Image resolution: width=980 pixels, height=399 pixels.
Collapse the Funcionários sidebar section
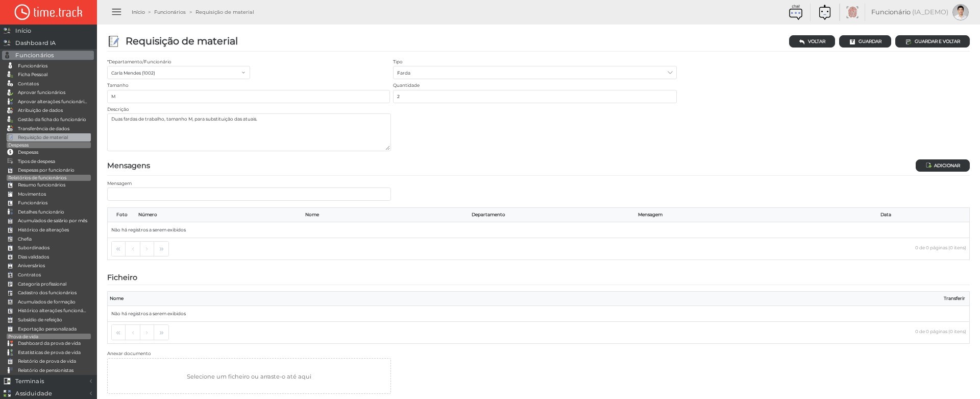tap(48, 55)
